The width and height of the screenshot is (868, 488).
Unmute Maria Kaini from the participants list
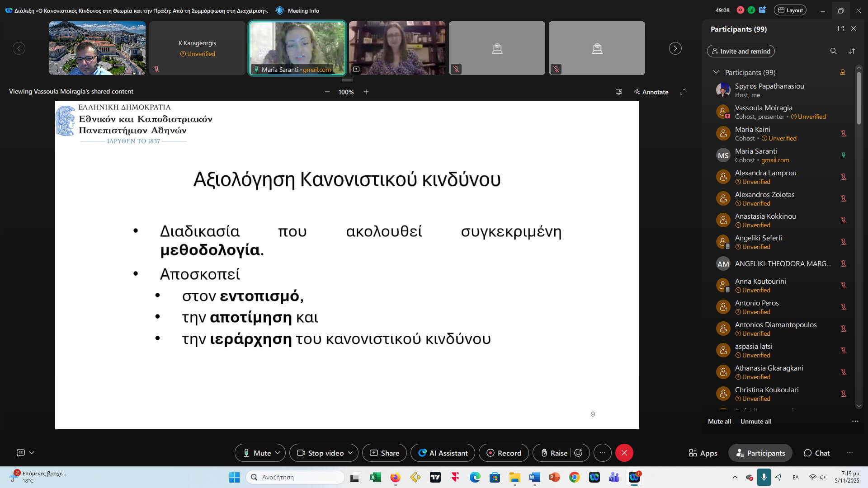pyautogui.click(x=844, y=133)
